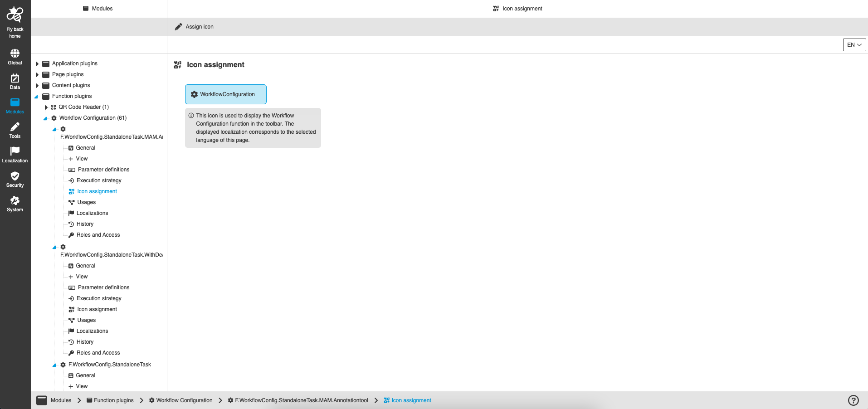Click the Modules breadcrumb folder icon
The image size is (868, 409).
pyautogui.click(x=42, y=400)
